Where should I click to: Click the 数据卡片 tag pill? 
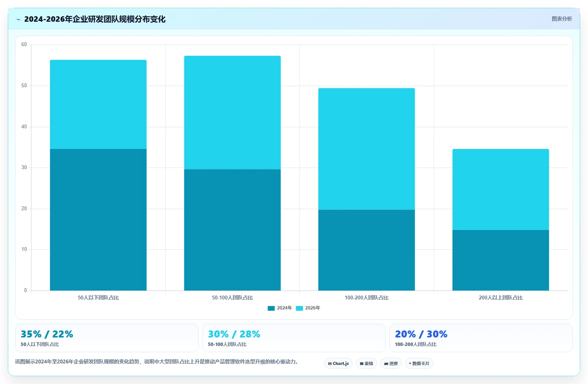[x=419, y=363]
